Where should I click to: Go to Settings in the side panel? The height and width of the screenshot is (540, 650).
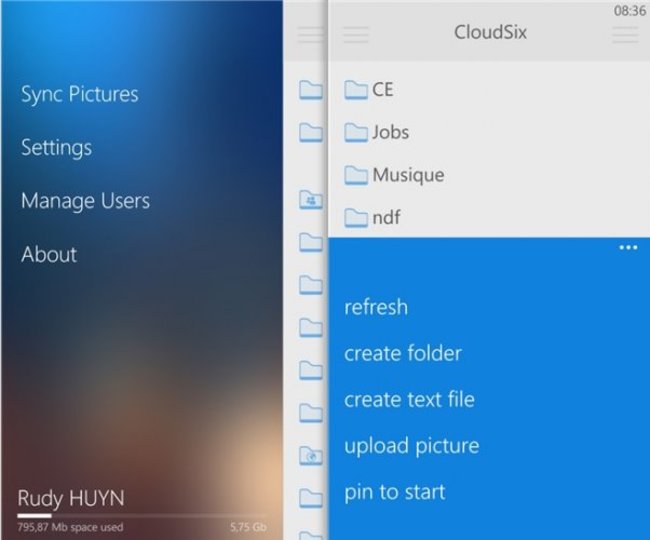coord(57,148)
